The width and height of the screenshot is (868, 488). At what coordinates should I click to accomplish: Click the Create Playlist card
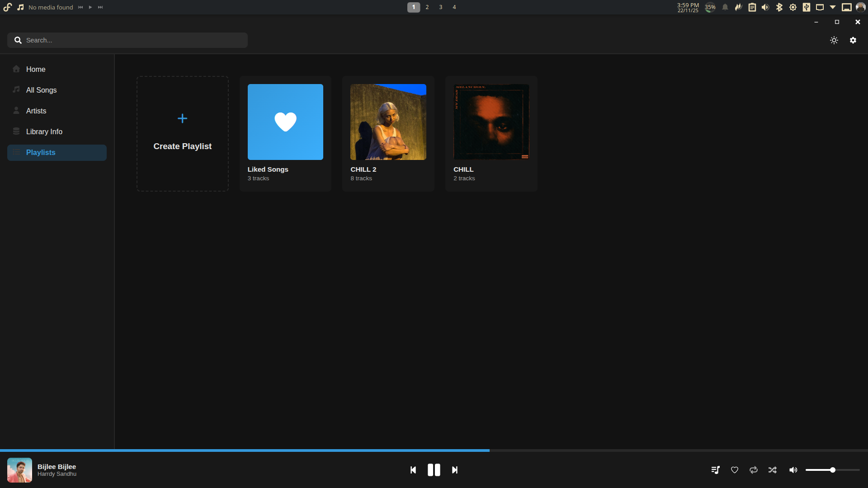(182, 133)
